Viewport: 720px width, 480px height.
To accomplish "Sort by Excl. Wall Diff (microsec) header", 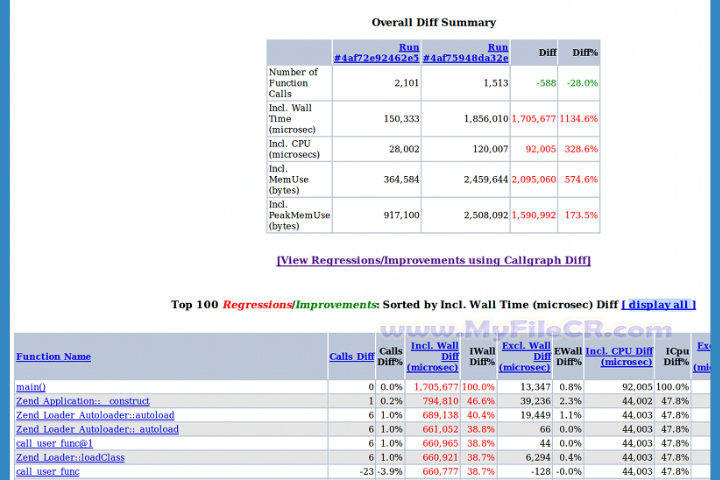I will (526, 356).
